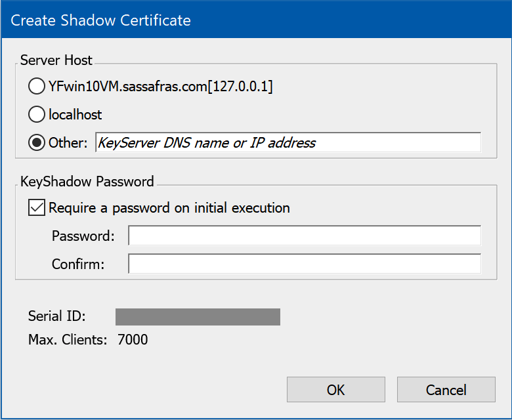Click the 'Max. Clients:' label

pos(67,340)
